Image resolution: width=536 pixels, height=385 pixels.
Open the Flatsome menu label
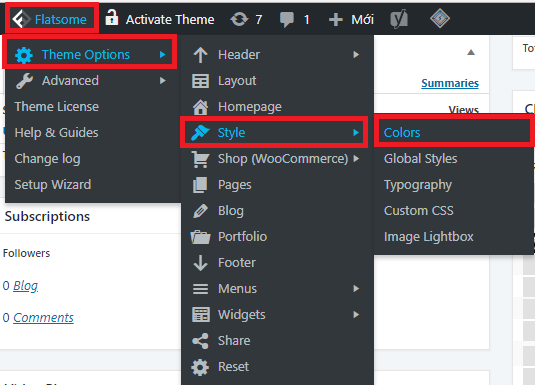pyautogui.click(x=61, y=19)
